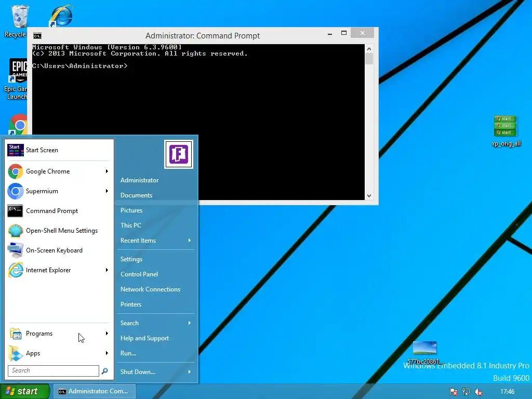Launch Command Prompt from its Start menu icon

coord(15,211)
